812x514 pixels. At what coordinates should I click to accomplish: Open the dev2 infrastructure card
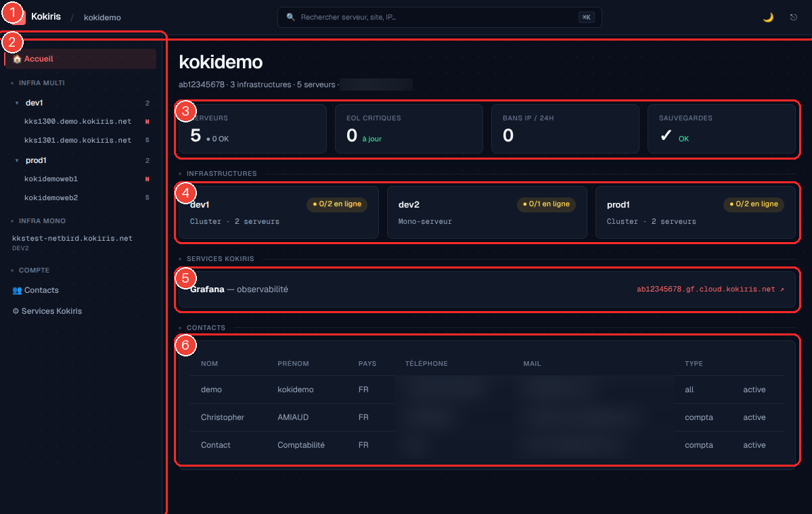(487, 212)
